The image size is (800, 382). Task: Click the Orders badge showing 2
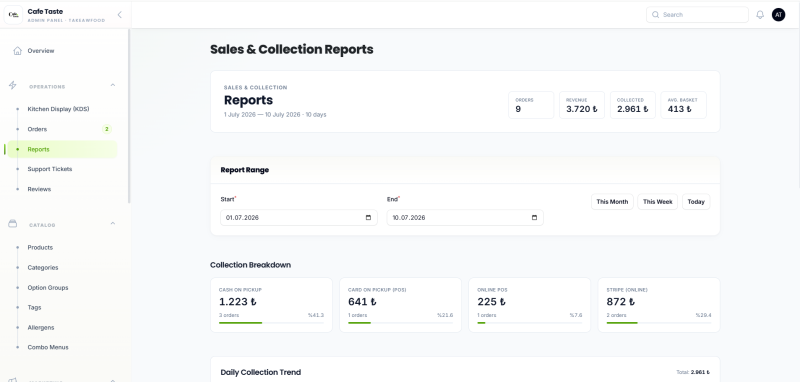[x=107, y=129]
